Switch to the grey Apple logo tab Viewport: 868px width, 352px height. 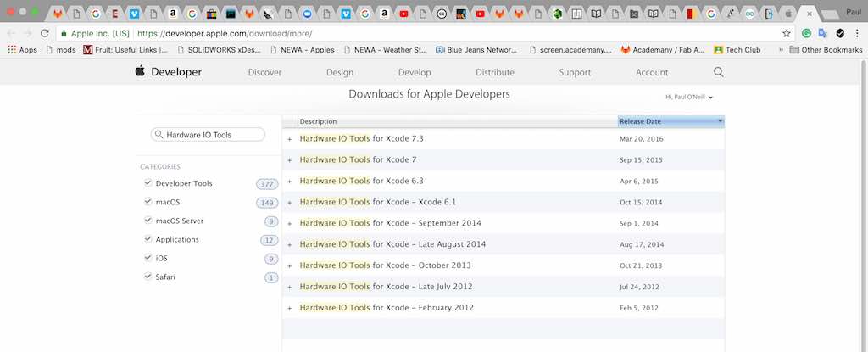tap(788, 14)
